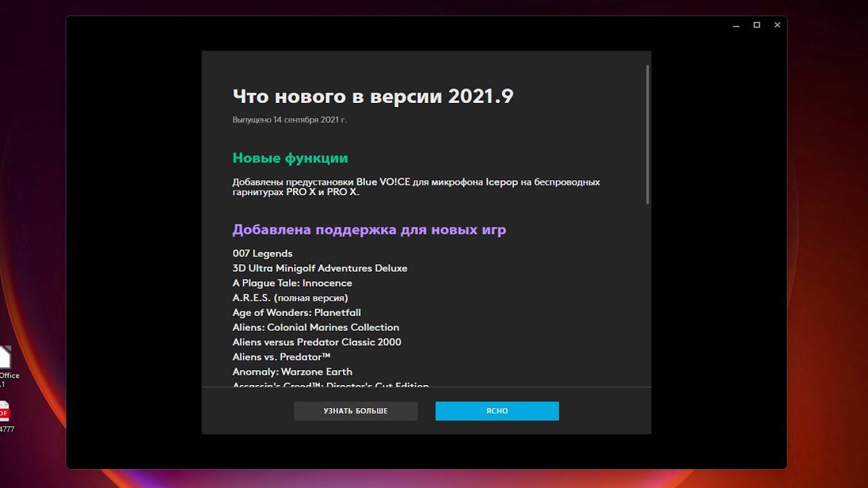Image resolution: width=868 pixels, height=488 pixels.
Task: Open the Office desktop shortcut icon
Action: pyautogui.click(x=5, y=366)
